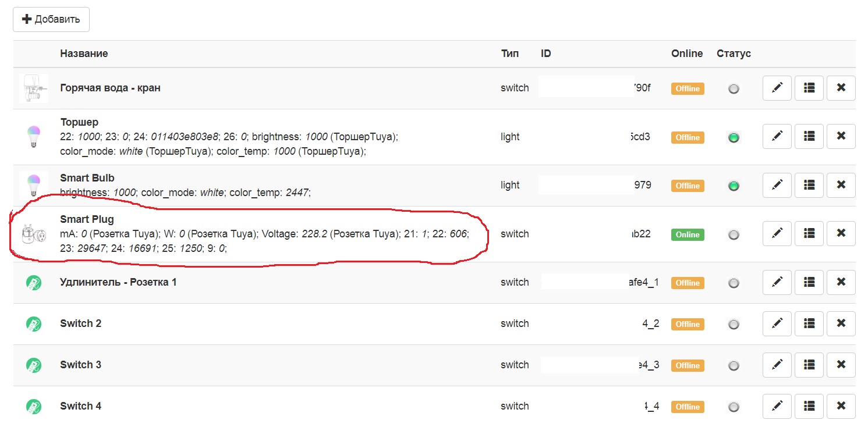Click the Статус column header
The height and width of the screenshot is (434, 868).
(x=734, y=54)
